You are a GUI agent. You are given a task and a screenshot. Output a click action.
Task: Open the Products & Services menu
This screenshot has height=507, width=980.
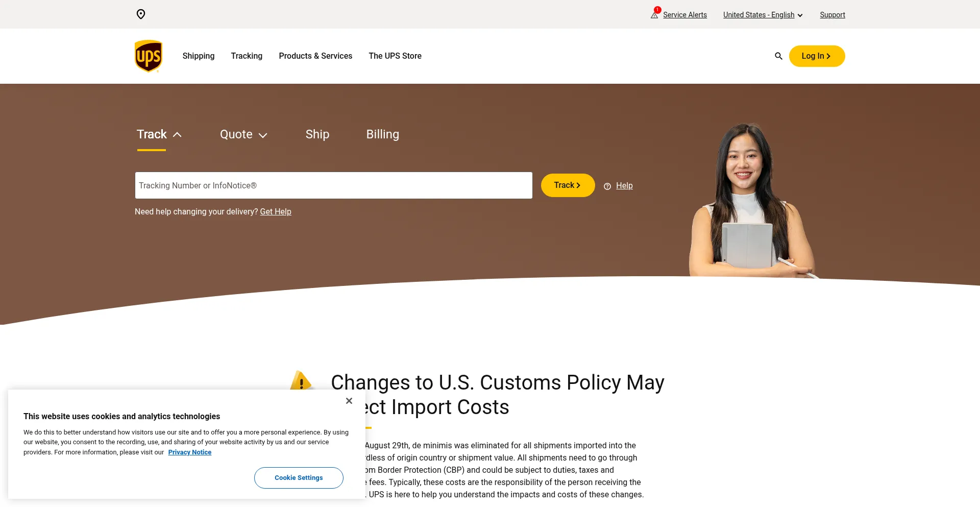[x=315, y=56]
